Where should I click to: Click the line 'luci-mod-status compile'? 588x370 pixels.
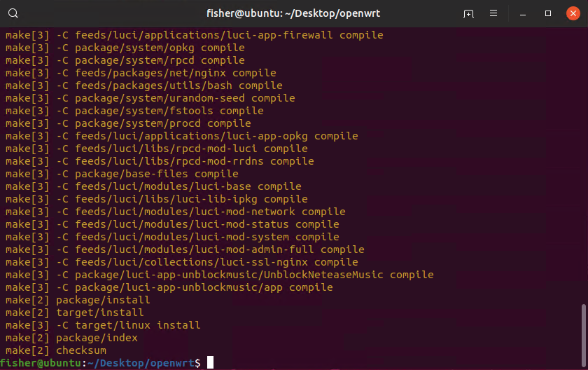pos(172,224)
